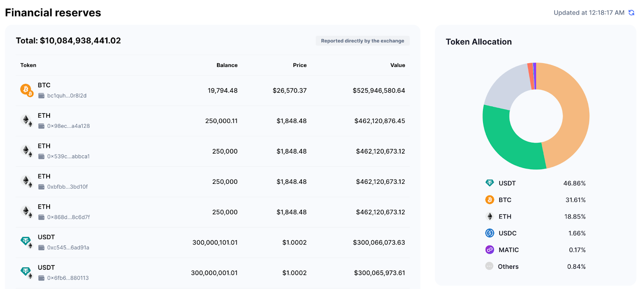Click the MATIC icon in the allocation legend
644x289 pixels.
coord(489,250)
